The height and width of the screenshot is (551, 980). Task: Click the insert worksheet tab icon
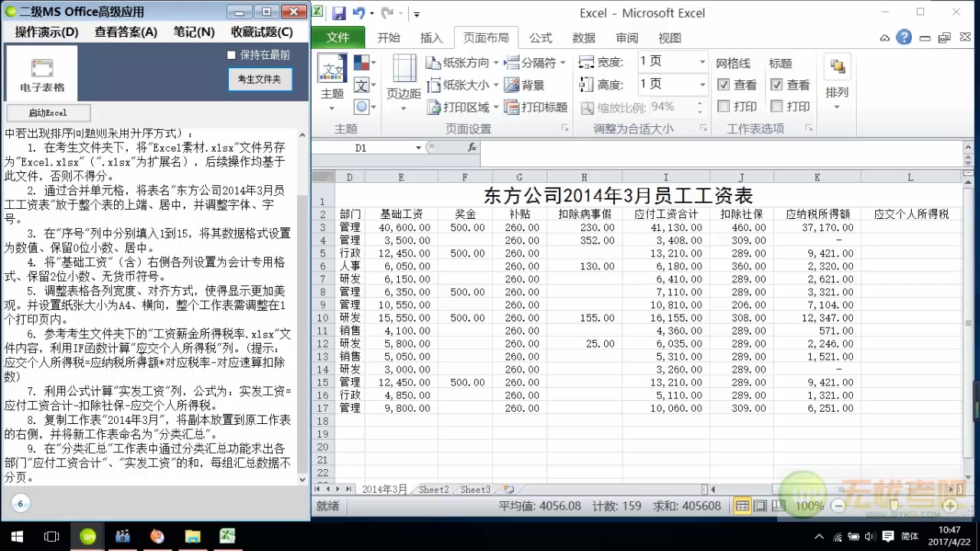coord(508,490)
